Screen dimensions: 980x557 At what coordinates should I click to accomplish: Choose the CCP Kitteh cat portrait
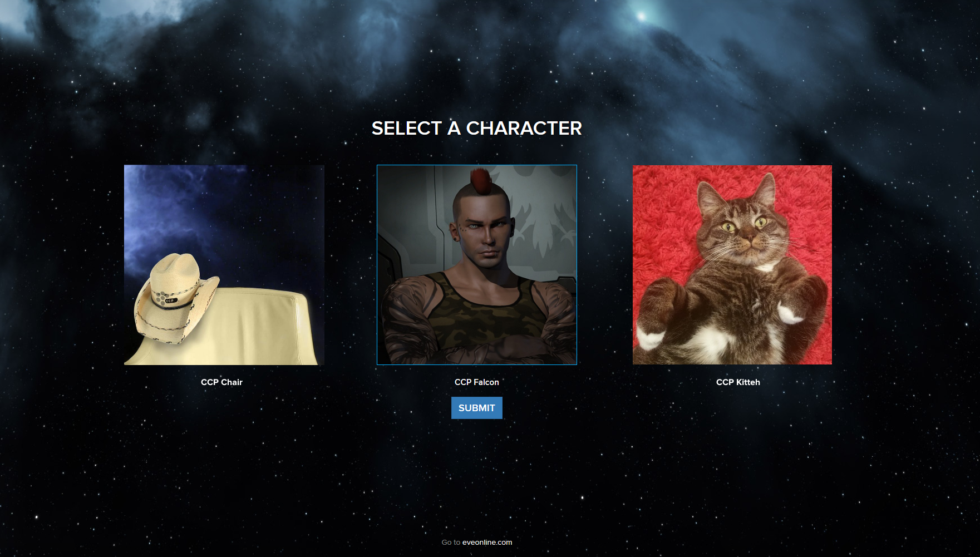coord(732,265)
